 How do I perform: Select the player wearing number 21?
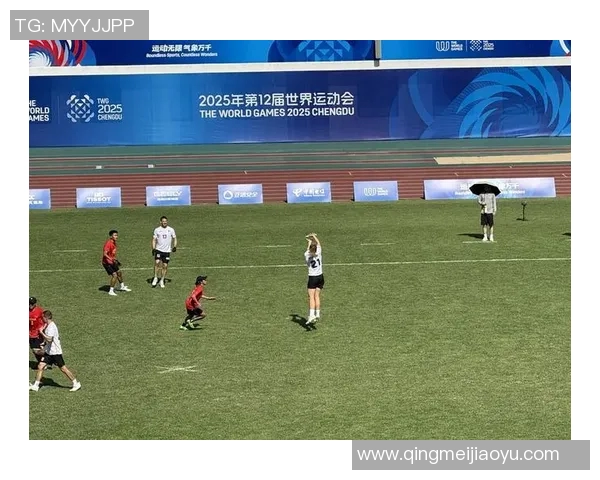point(315,279)
